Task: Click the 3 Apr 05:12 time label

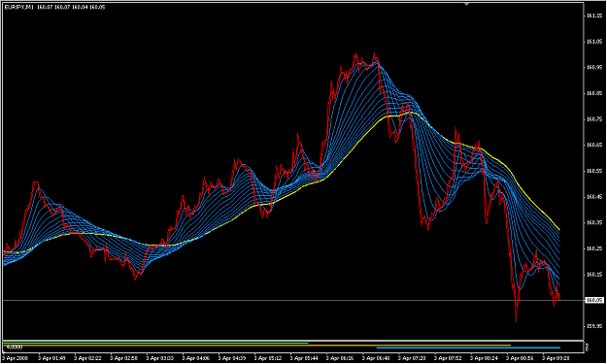Action: coord(267,358)
